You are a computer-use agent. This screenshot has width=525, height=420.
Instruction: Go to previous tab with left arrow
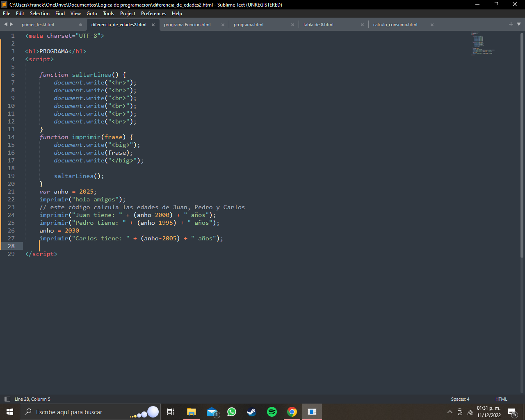pyautogui.click(x=6, y=24)
